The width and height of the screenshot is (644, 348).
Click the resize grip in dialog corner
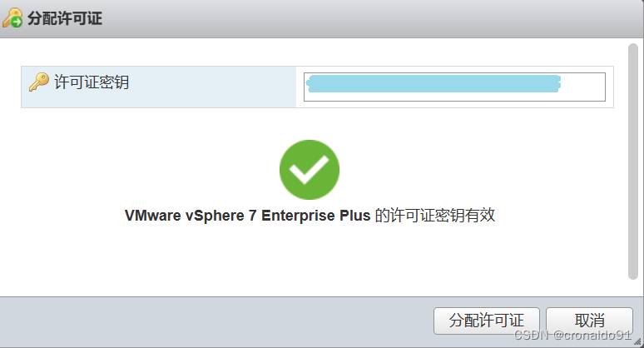637,341
